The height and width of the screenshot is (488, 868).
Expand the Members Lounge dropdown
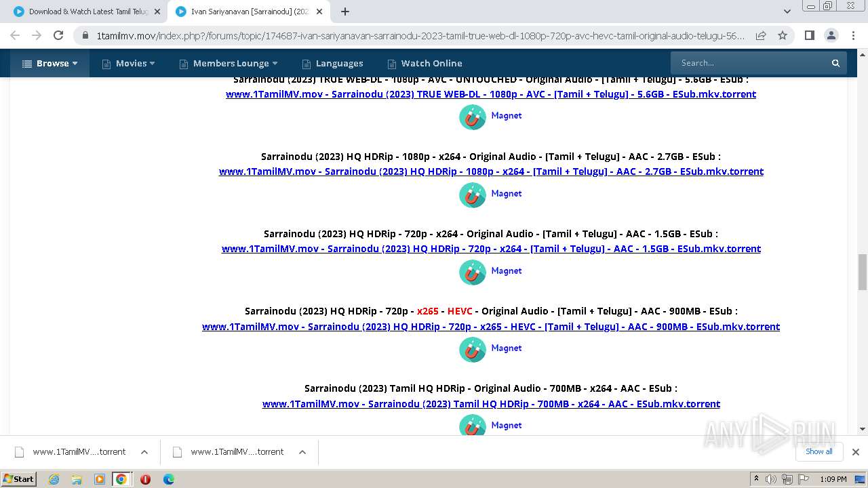point(229,63)
